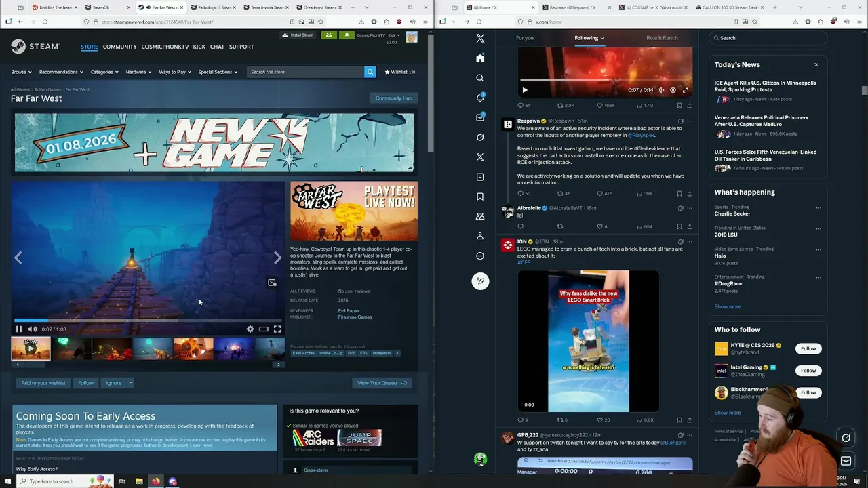Unmute the X video above the Respawn tweet
The width and height of the screenshot is (868, 488).
point(660,90)
